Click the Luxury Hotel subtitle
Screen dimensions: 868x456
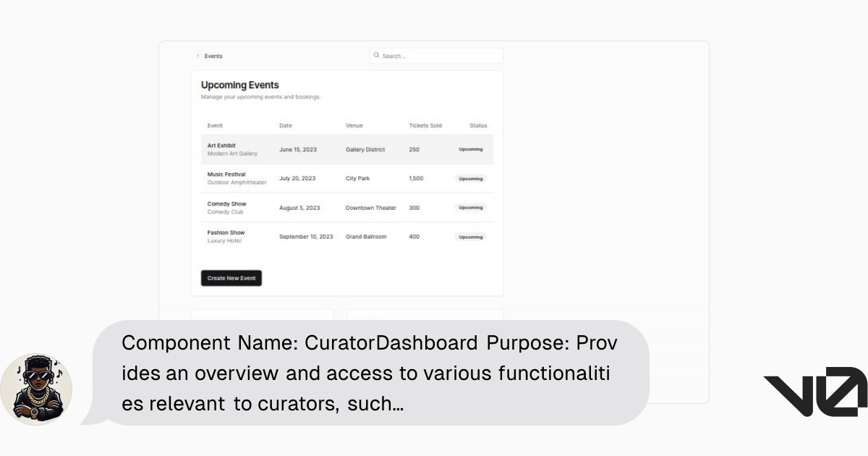(224, 240)
